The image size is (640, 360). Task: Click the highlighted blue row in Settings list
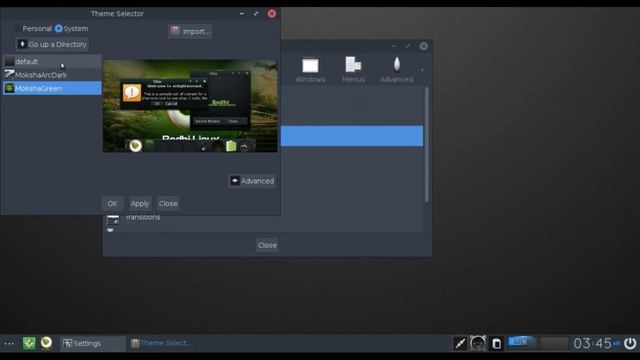(x=352, y=136)
